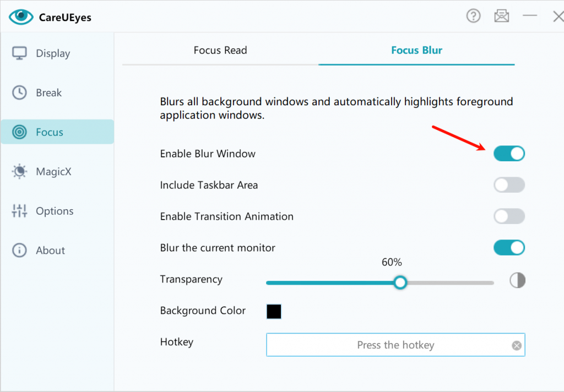
Task: Open the Display section label
Action: point(53,53)
